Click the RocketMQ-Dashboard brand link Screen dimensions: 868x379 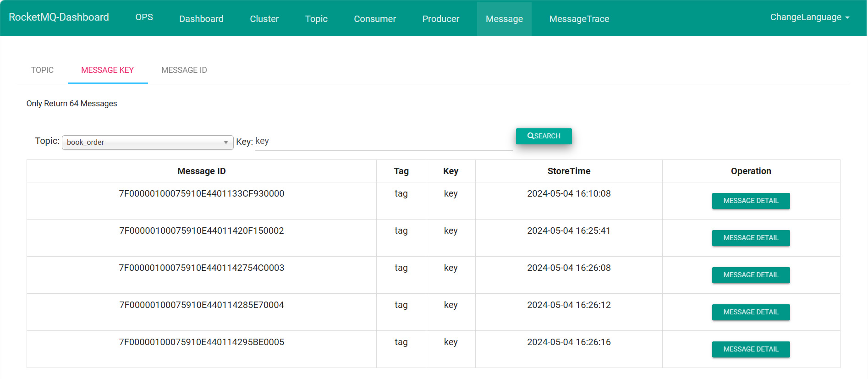click(x=59, y=17)
